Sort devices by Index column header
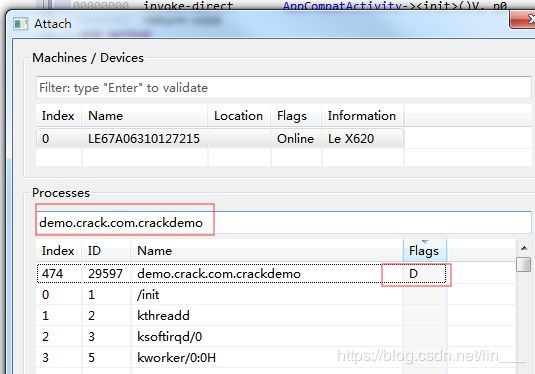The width and height of the screenshot is (535, 374). (58, 116)
